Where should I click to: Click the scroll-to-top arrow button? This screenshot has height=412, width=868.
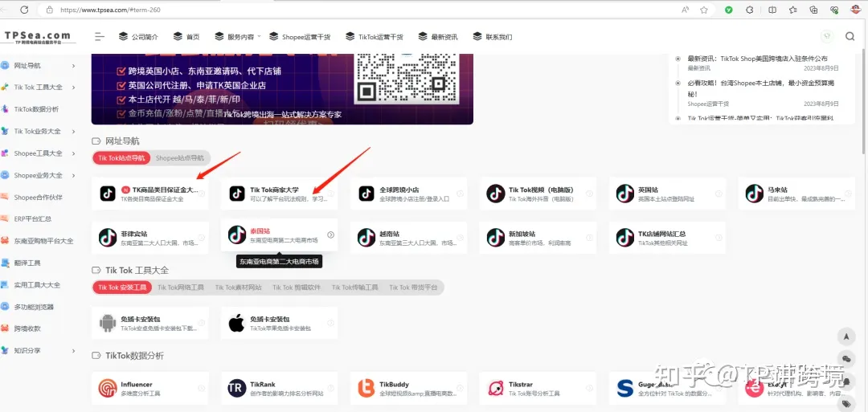(846, 336)
